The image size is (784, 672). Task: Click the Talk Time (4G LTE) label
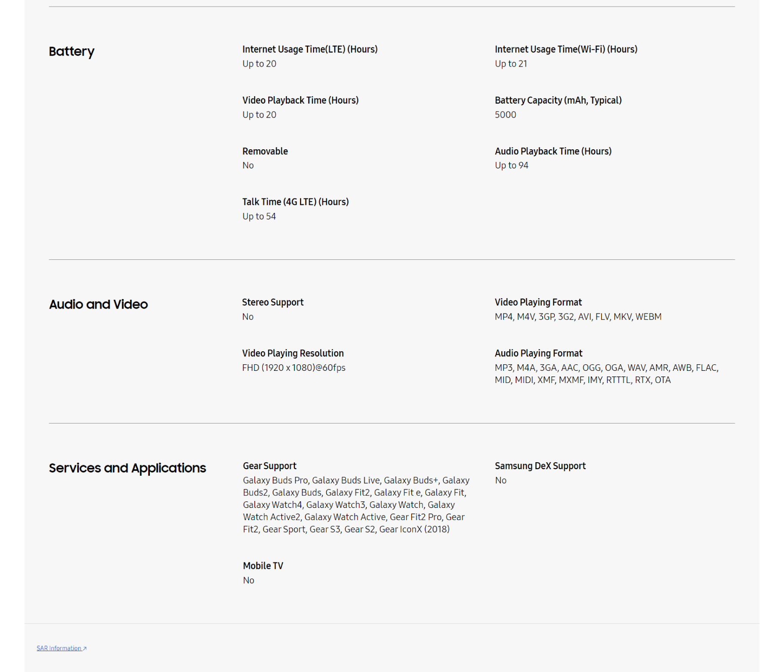click(x=295, y=202)
